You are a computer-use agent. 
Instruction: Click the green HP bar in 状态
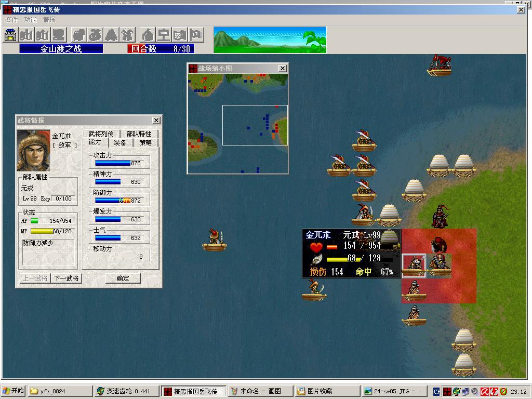[35, 221]
